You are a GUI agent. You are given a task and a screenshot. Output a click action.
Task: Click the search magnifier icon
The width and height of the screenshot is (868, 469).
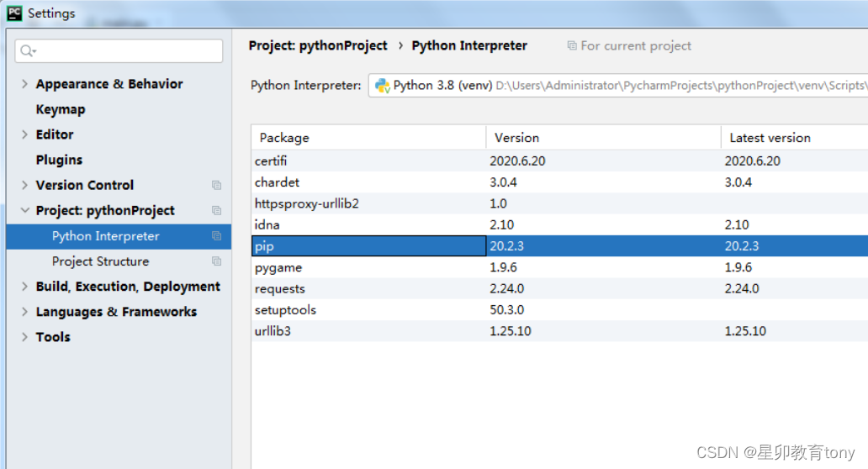coord(28,51)
